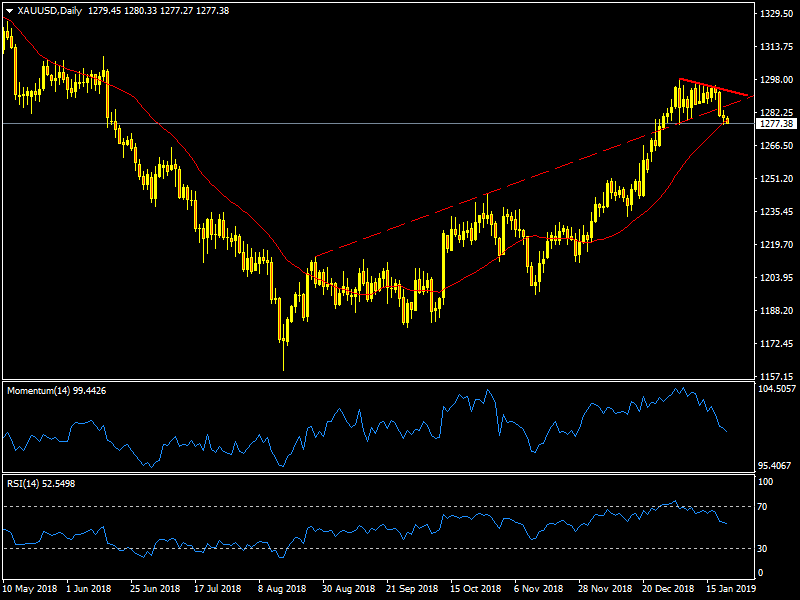This screenshot has width=800, height=600.
Task: Click the 1157.05 price axis label
Action: tap(776, 377)
